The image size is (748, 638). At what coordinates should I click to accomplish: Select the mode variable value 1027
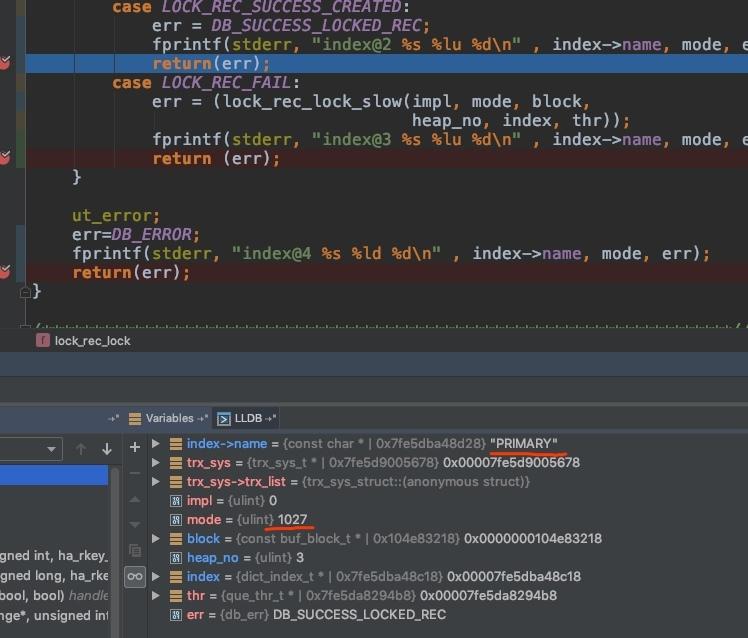tap(292, 520)
